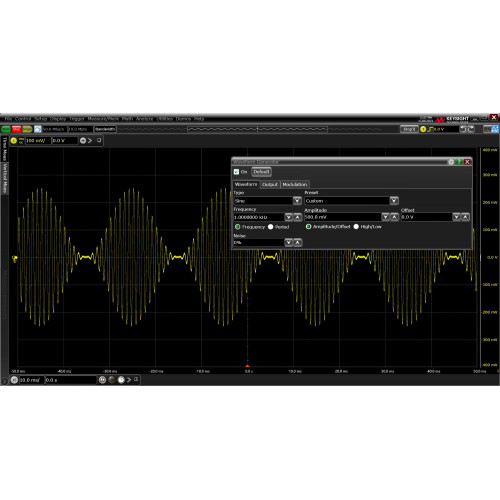The height and width of the screenshot is (500, 500).
Task: Click the horizontal scale field 10.0 ms/
Action: 32,380
